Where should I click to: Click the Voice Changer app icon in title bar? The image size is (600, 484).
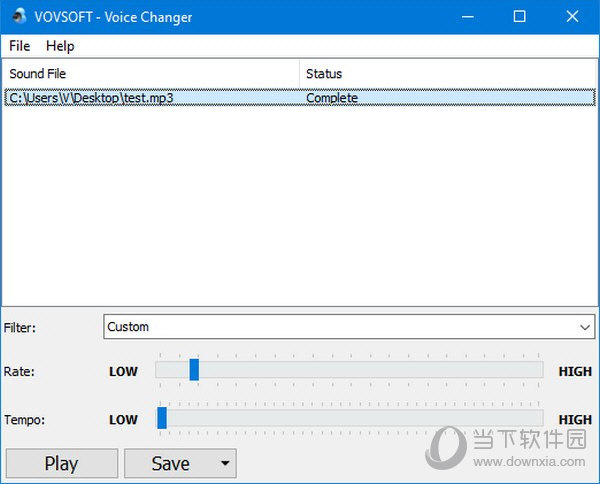[18, 16]
